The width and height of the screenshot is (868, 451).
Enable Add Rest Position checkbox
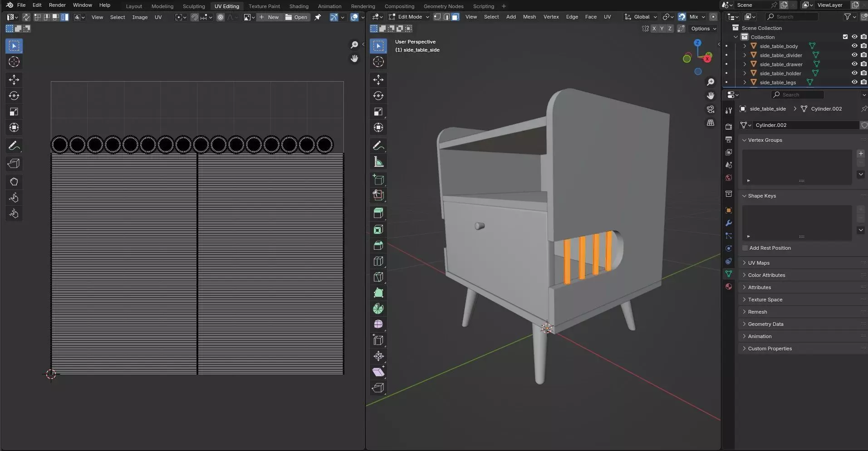(x=745, y=248)
